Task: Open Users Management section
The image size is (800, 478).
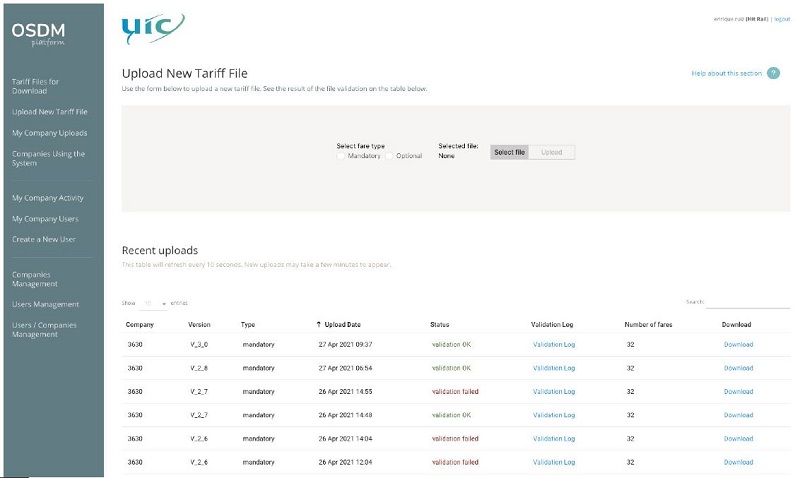Action: pos(45,304)
